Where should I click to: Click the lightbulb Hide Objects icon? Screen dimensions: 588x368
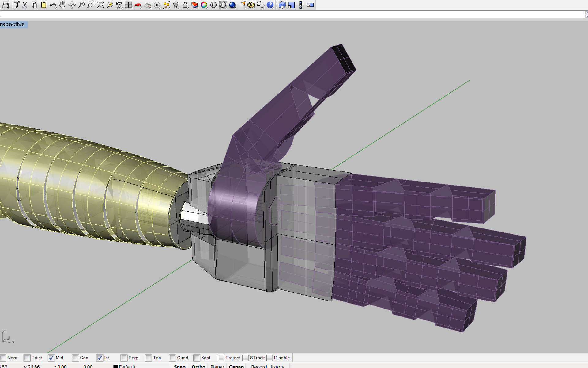(x=176, y=5)
